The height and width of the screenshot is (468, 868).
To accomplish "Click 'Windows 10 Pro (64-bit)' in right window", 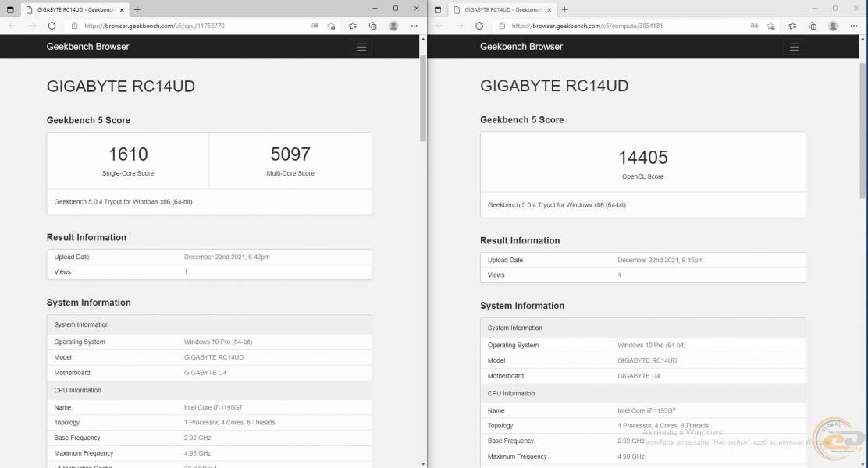I will (x=652, y=346).
